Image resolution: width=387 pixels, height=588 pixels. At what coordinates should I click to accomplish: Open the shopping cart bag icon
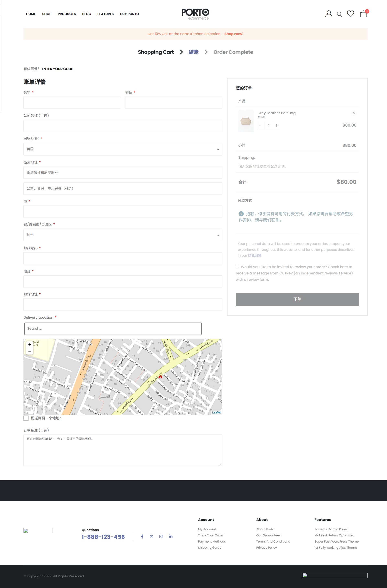click(363, 14)
